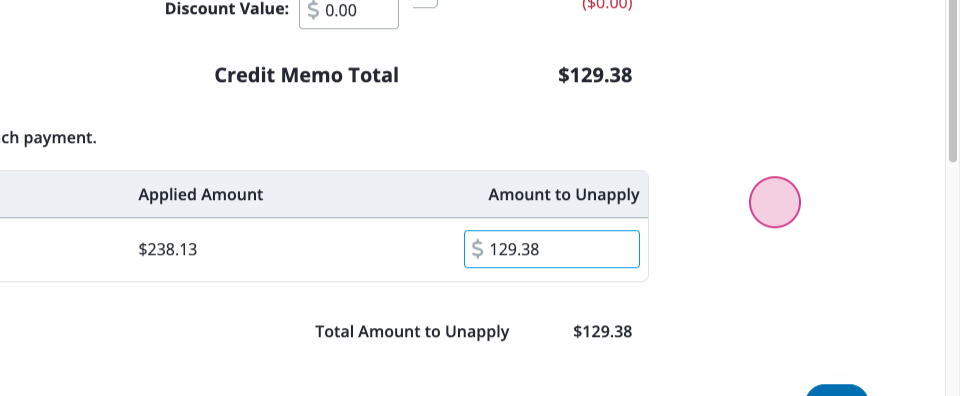This screenshot has height=396, width=960.
Task: Click the Discount Value input field
Action: [x=349, y=12]
